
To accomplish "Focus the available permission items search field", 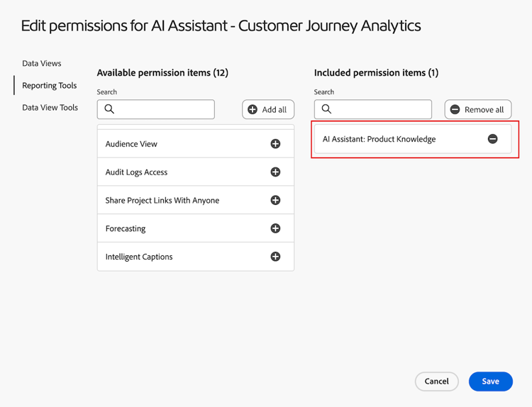I will pos(163,109).
